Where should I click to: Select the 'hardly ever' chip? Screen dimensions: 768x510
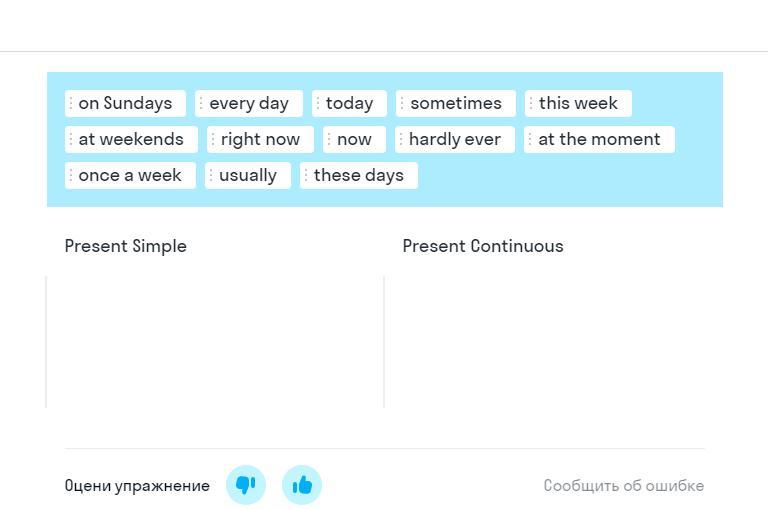[x=455, y=139]
